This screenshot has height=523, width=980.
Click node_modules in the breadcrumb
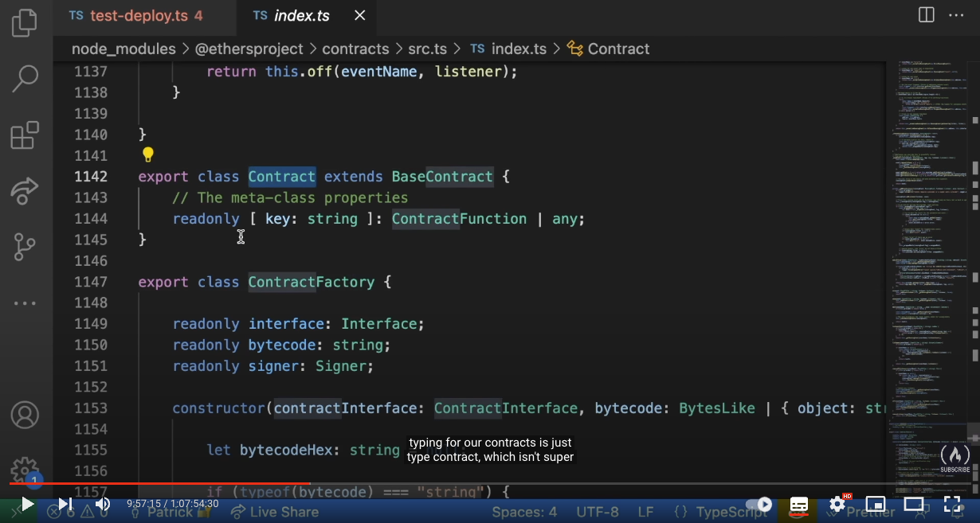[x=123, y=49]
